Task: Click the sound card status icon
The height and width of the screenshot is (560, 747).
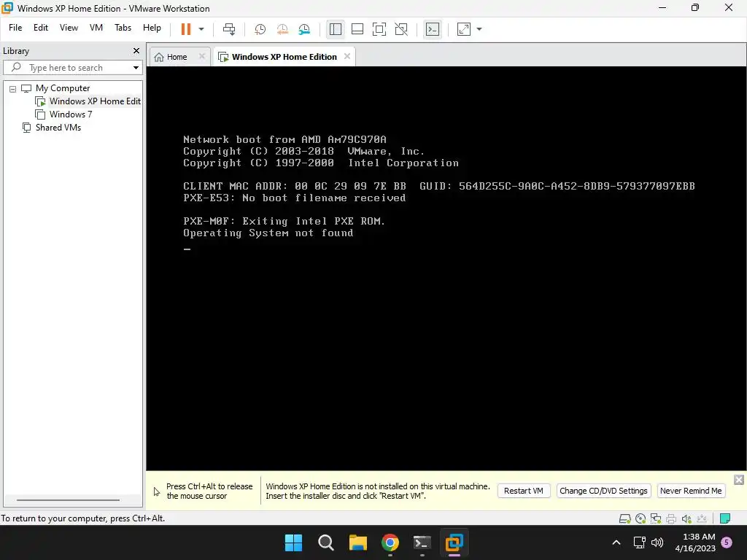Action: pyautogui.click(x=686, y=518)
